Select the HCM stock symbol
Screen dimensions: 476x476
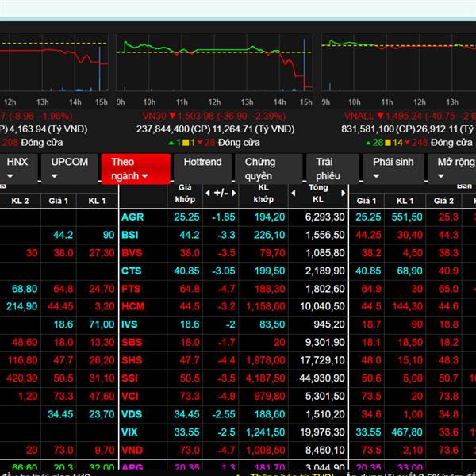pos(133,306)
